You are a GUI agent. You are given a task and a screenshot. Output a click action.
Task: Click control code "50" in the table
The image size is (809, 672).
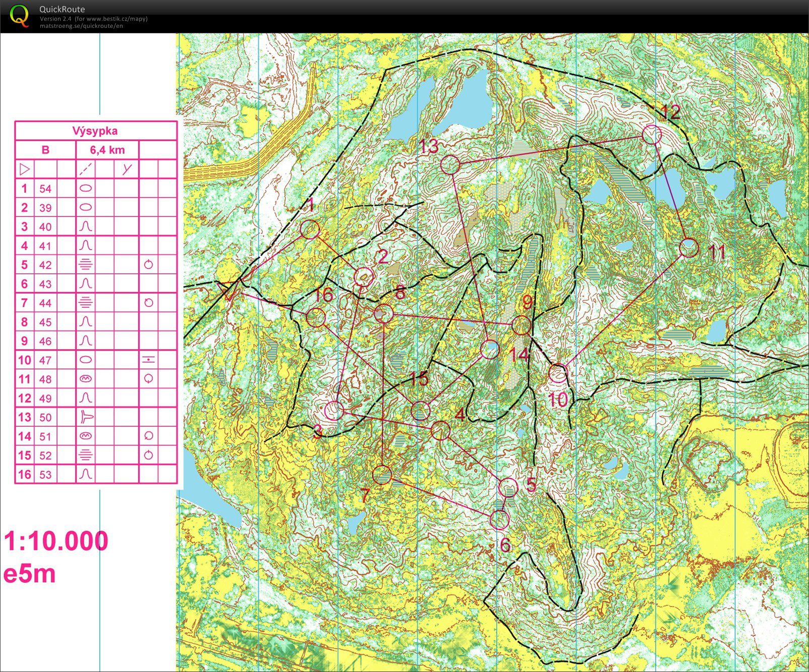point(45,417)
